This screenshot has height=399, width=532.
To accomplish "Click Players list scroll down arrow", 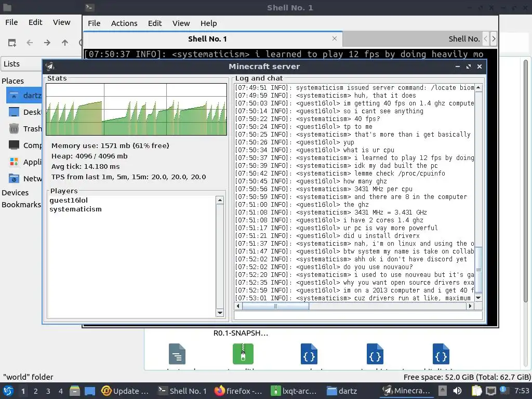I will pyautogui.click(x=220, y=313).
